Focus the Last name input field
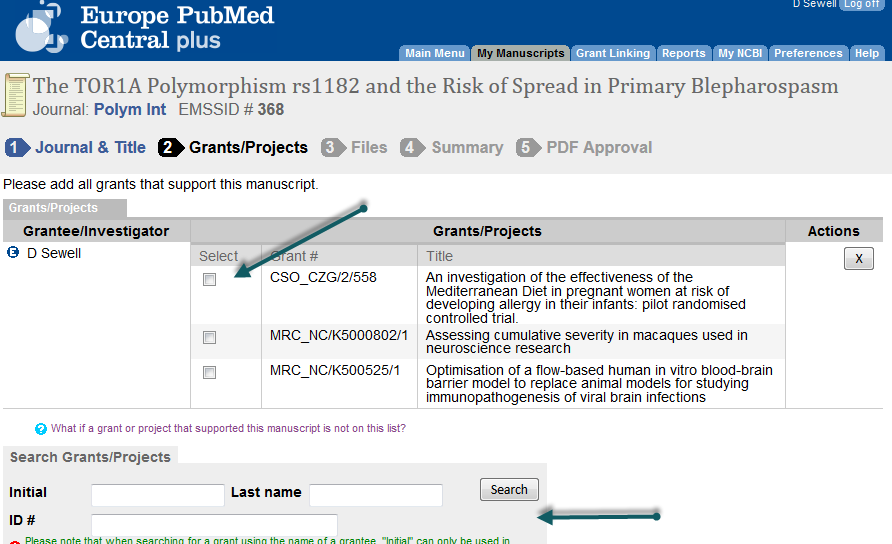This screenshot has height=544, width=892. click(x=375, y=495)
